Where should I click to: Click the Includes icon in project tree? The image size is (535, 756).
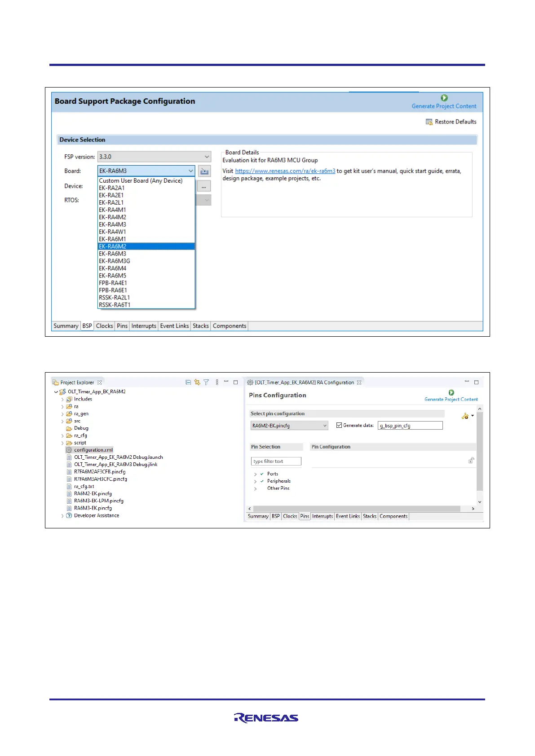coord(69,399)
